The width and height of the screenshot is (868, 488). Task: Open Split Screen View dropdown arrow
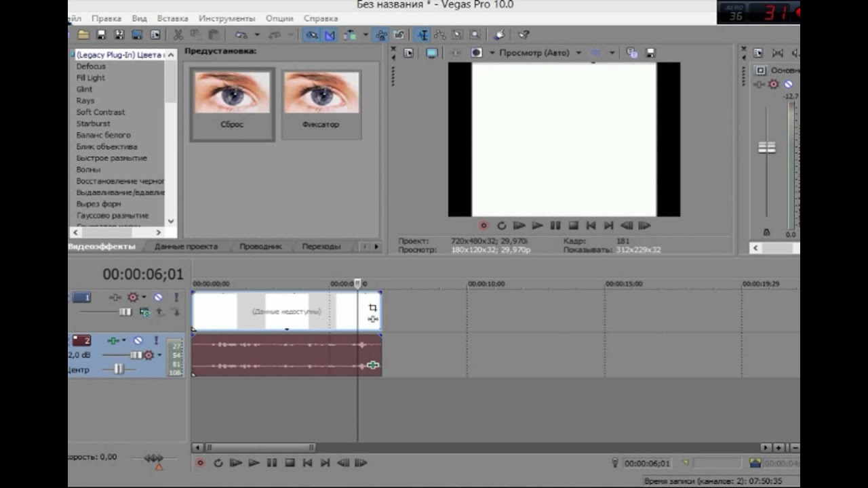492,53
